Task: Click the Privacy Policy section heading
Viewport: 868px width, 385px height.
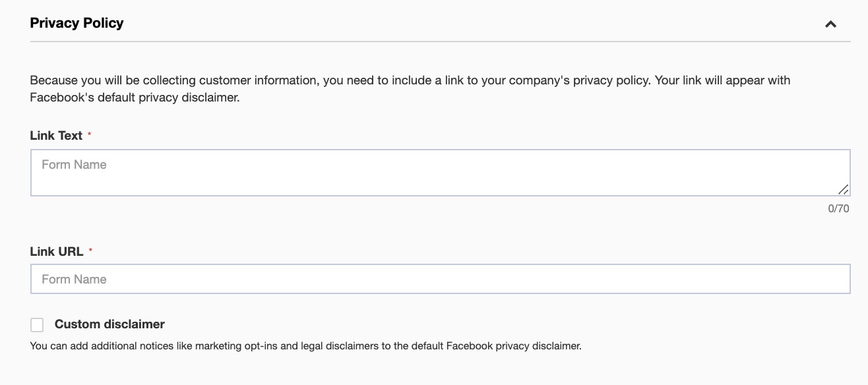Action: [77, 23]
